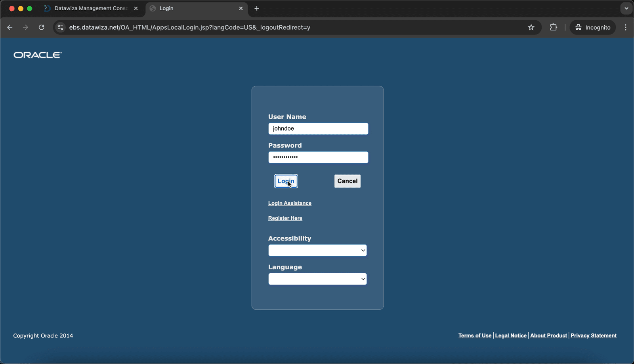The image size is (634, 364).
Task: Go back using the browser back arrow
Action: tap(10, 27)
